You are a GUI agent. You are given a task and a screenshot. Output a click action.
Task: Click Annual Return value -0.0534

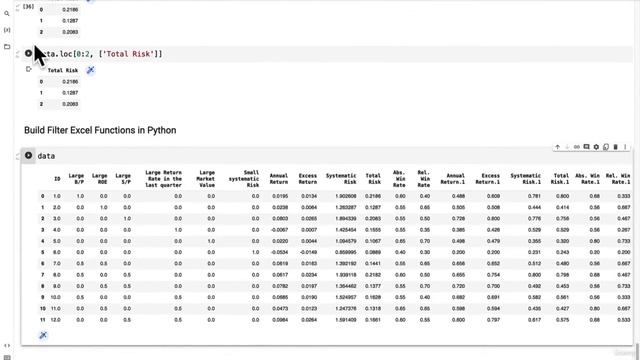tap(280, 252)
